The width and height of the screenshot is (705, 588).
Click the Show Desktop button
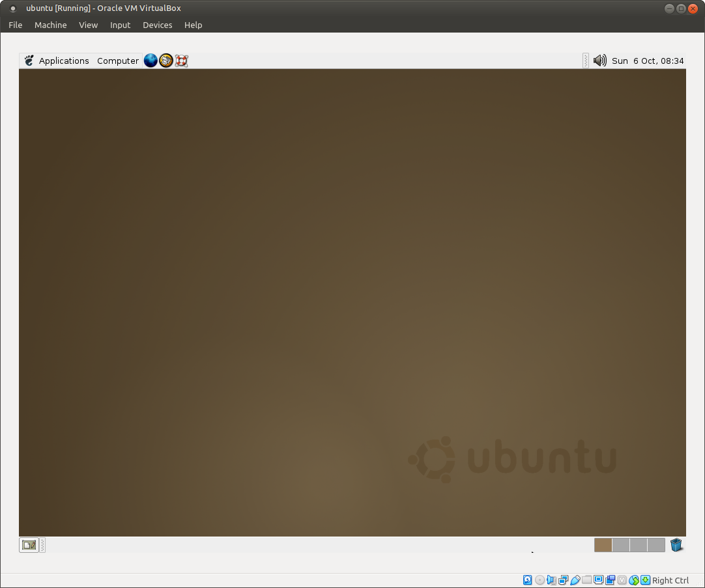coord(29,545)
